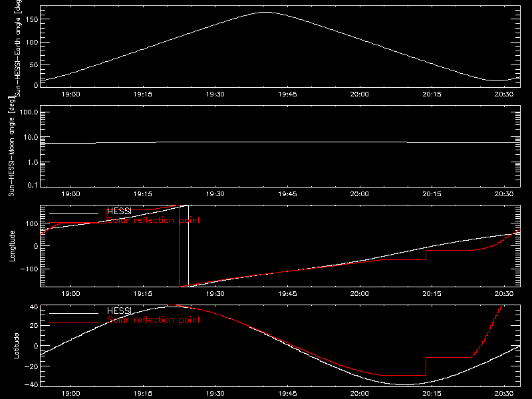Click white HESSI legend line in Longitude plot

(74, 213)
